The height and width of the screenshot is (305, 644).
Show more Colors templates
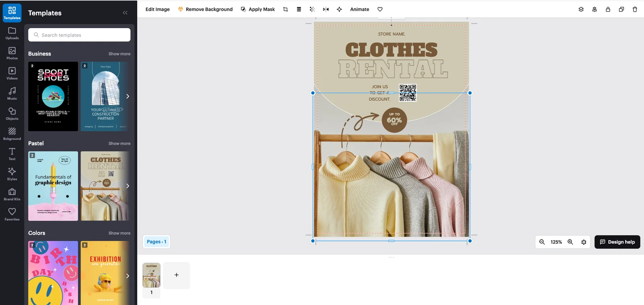point(119,233)
